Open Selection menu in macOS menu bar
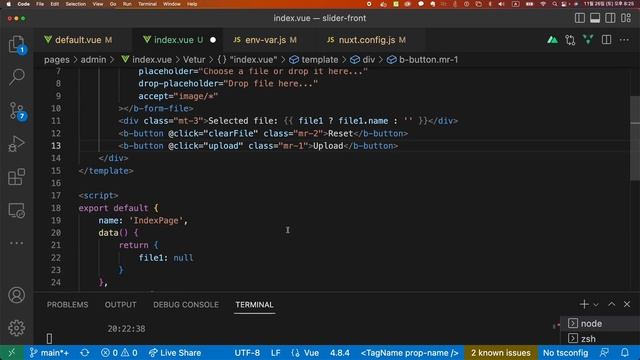This screenshot has width=640, height=360. click(x=76, y=4)
